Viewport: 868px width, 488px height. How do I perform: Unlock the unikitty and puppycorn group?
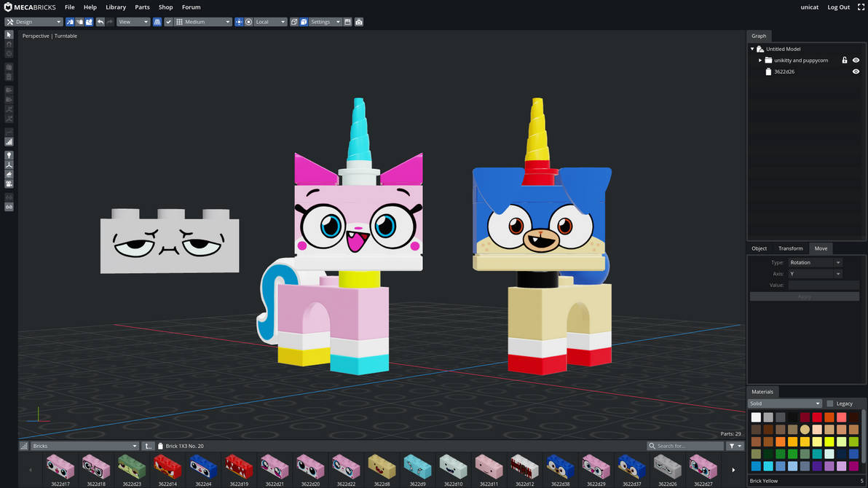point(845,60)
